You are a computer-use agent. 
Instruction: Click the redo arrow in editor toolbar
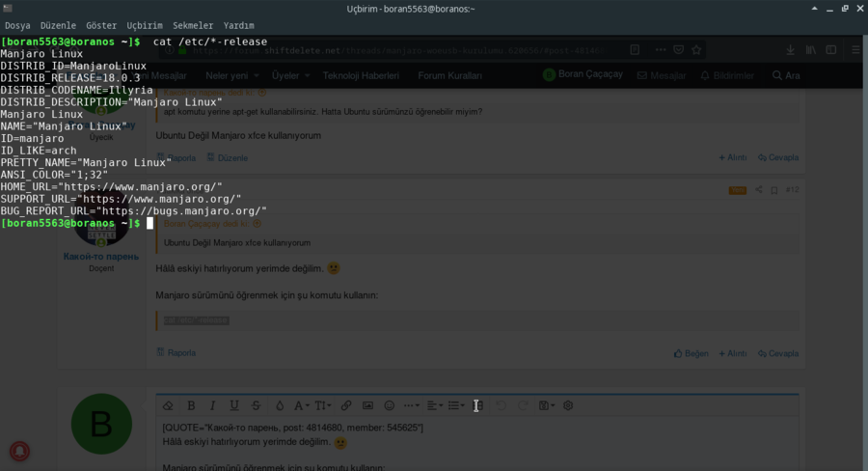coord(523,405)
